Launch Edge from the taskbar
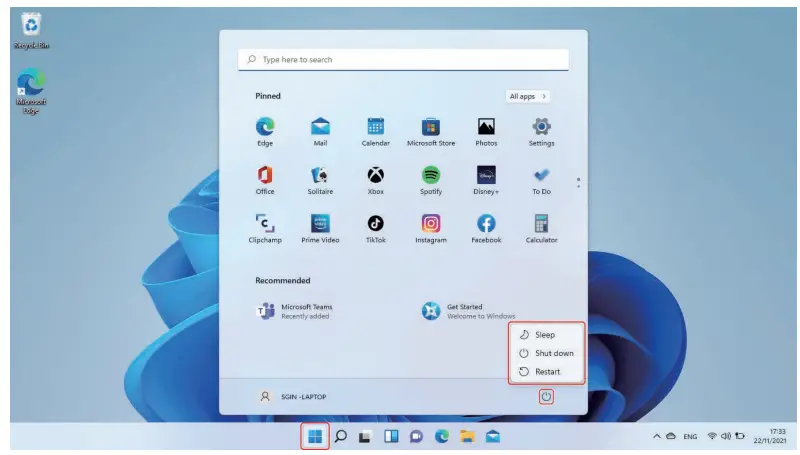This screenshot has height=455, width=800. tap(442, 437)
